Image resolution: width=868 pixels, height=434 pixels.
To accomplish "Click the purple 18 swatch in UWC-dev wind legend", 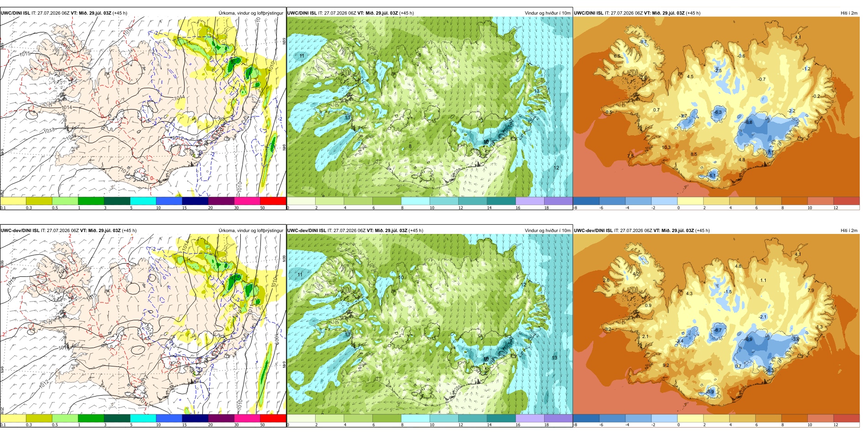I will (558, 418).
